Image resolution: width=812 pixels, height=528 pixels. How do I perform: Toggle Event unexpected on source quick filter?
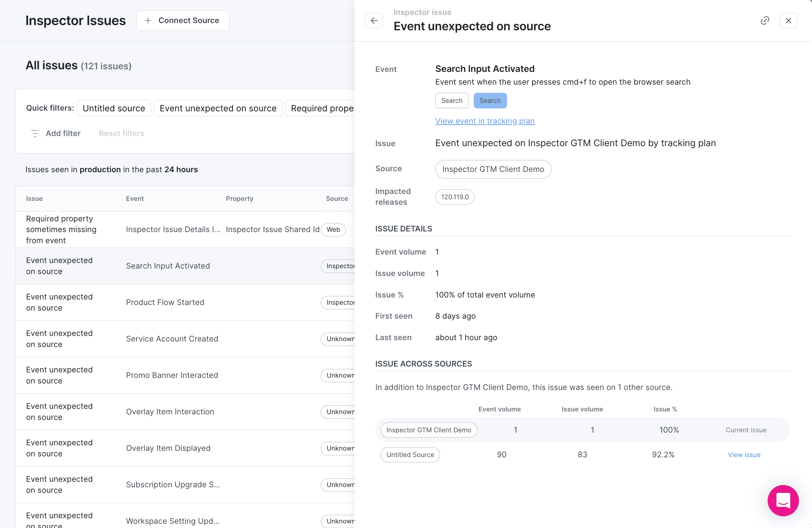[x=218, y=108]
